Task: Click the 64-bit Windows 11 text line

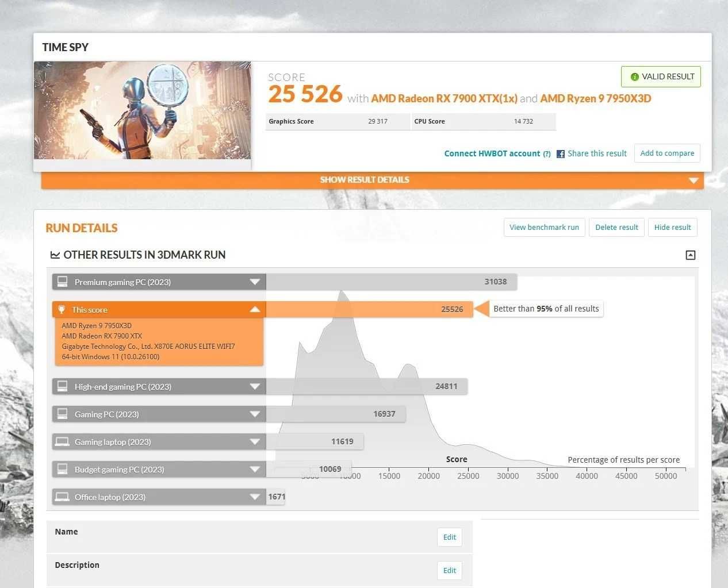Action: click(x=110, y=357)
